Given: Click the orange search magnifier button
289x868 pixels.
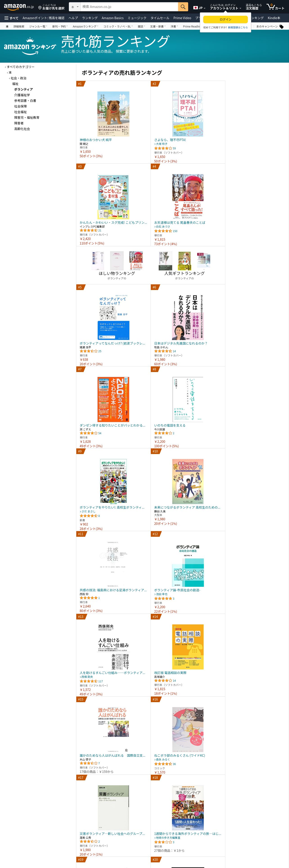Looking at the screenshot, I should pyautogui.click(x=183, y=7).
